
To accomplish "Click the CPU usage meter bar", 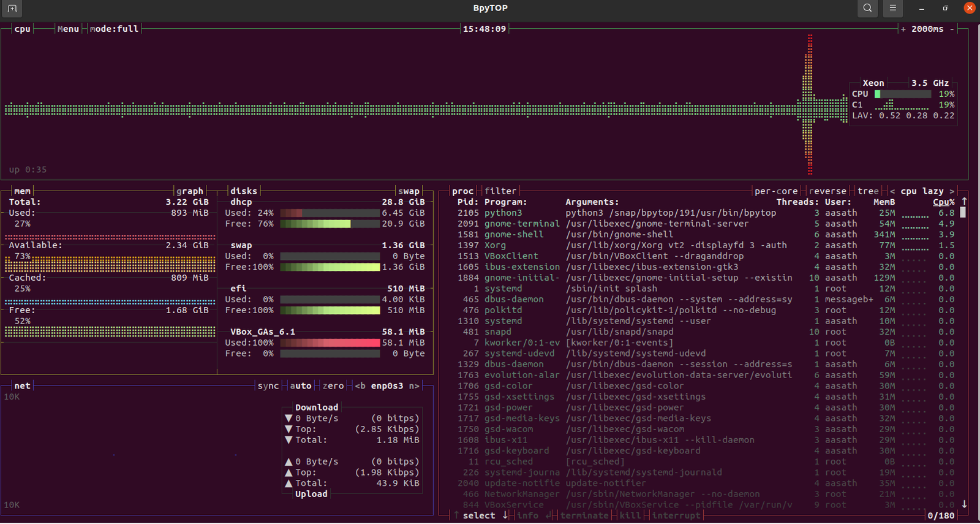I will click(903, 94).
